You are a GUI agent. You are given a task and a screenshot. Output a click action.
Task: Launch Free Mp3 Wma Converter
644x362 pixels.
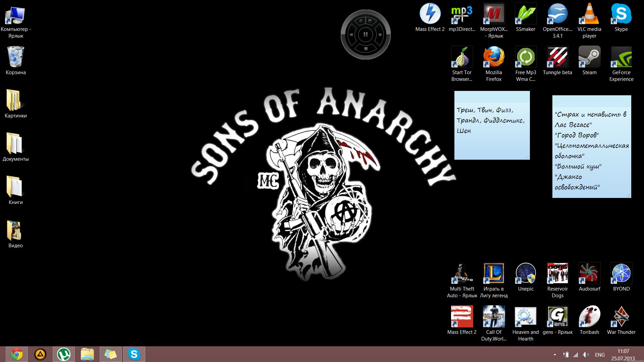[x=526, y=57]
